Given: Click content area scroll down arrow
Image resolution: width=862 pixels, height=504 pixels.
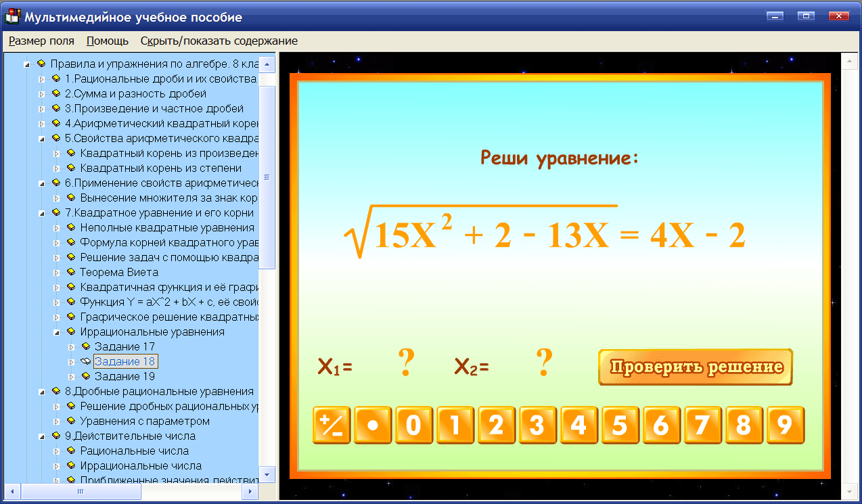Looking at the screenshot, I should tap(849, 491).
